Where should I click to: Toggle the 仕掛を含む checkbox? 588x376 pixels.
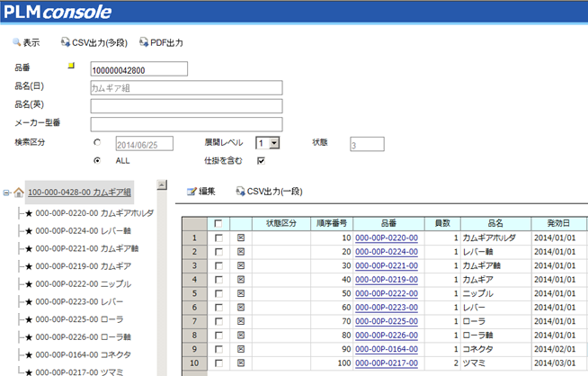(261, 160)
